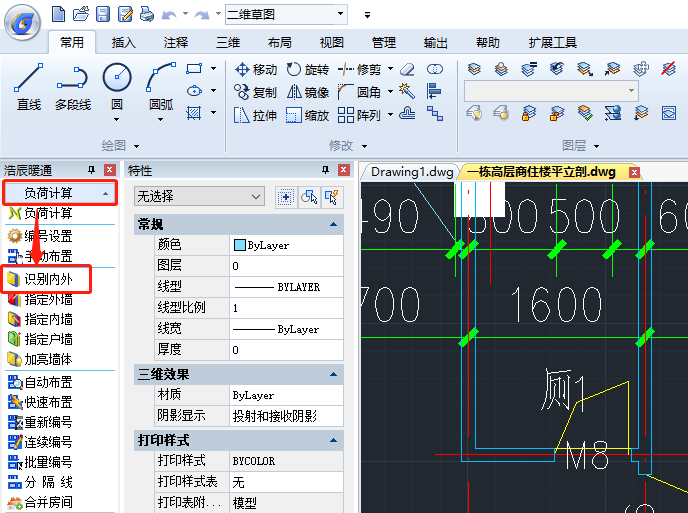This screenshot has width=688, height=513.
Task: Open the Drawing1.dwg document tab
Action: (x=412, y=171)
